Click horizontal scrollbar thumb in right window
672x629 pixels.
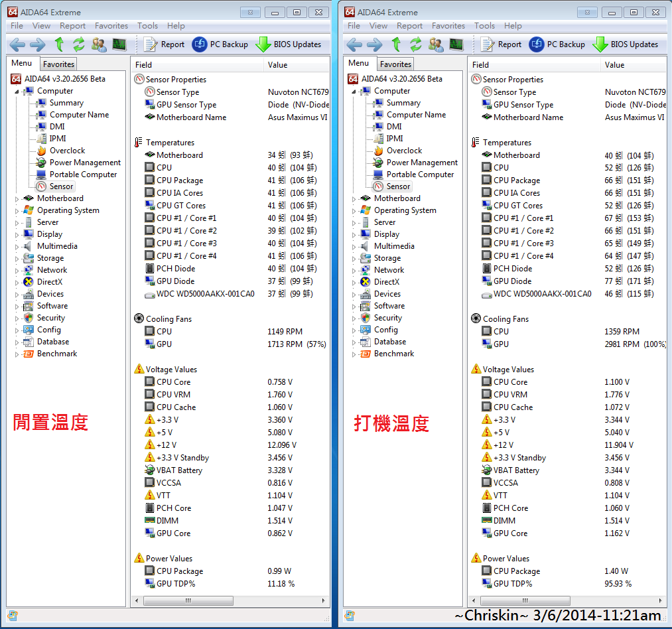(525, 600)
